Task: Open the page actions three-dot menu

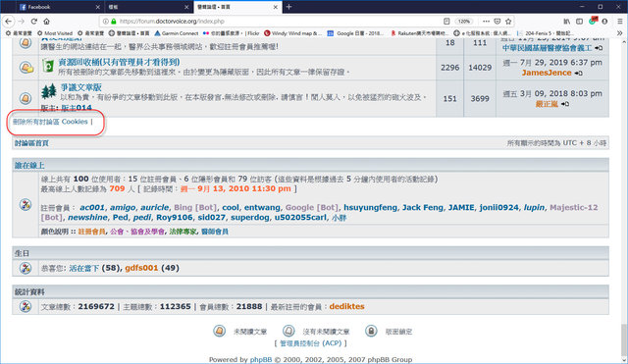Action: pos(486,22)
